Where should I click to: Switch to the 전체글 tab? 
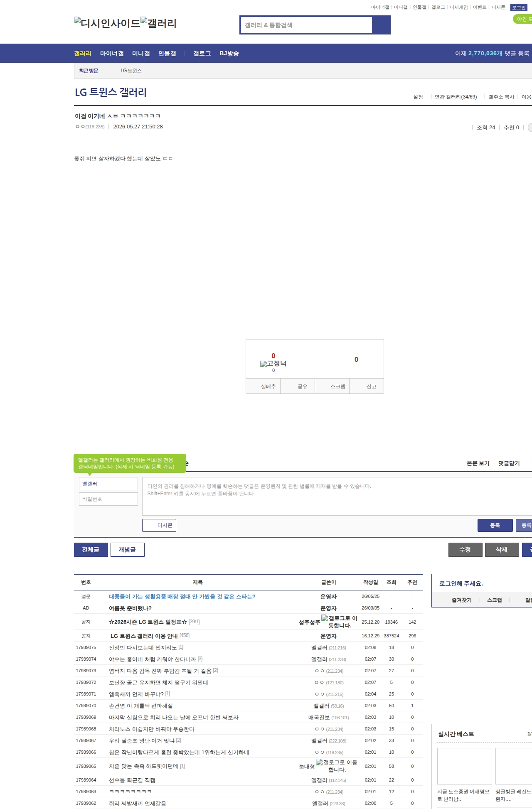click(x=91, y=550)
